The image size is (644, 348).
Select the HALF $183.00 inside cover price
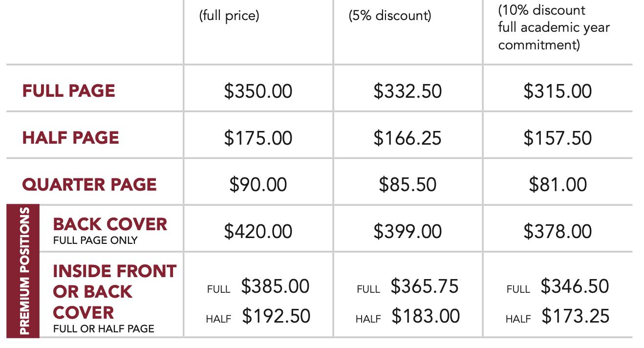tap(408, 316)
